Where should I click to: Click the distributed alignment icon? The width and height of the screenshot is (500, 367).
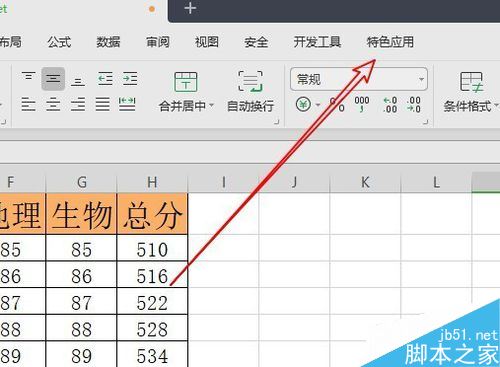click(127, 104)
